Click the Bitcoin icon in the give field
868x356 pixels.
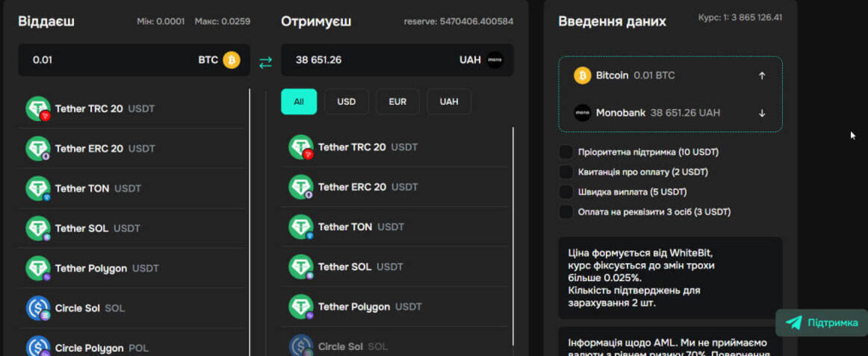[231, 60]
